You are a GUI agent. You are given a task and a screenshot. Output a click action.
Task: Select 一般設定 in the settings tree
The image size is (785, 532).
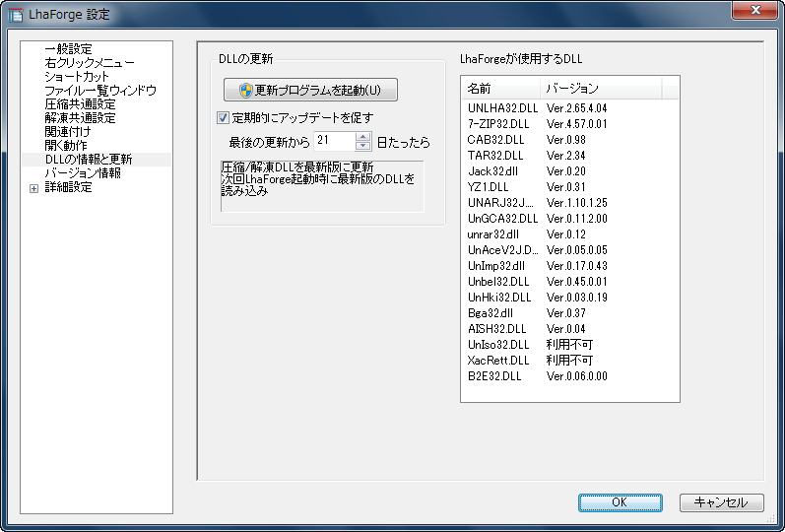coord(69,49)
